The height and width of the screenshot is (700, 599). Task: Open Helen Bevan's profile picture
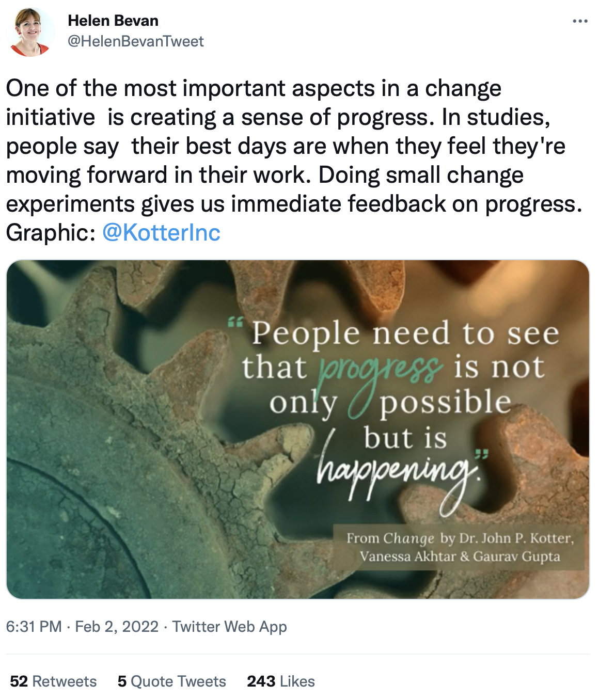[31, 32]
